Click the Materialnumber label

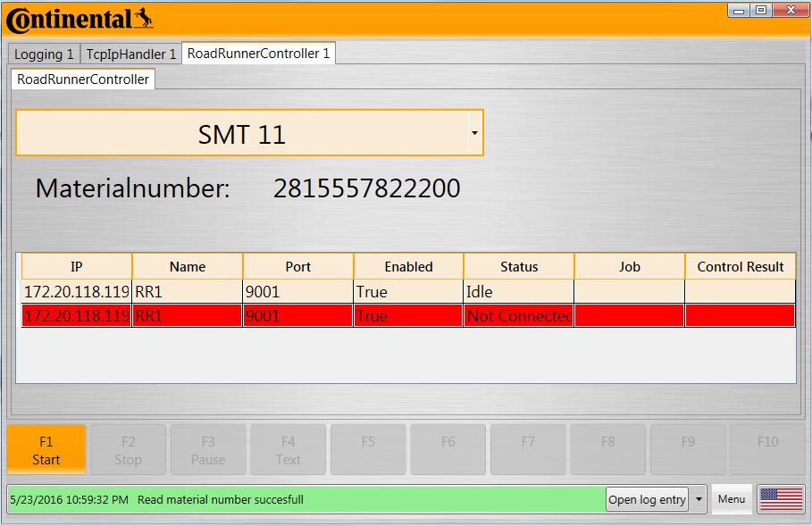click(132, 188)
